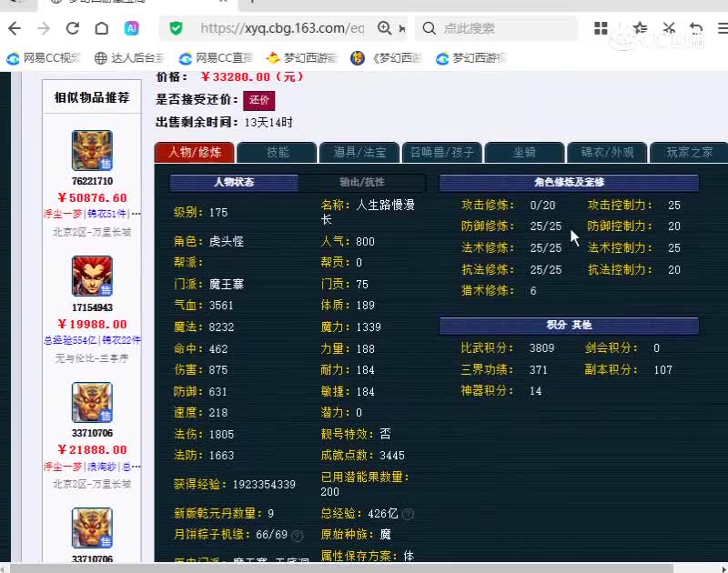The width and height of the screenshot is (728, 573).
Task: Open the AI assistant icon
Action: 131,28
